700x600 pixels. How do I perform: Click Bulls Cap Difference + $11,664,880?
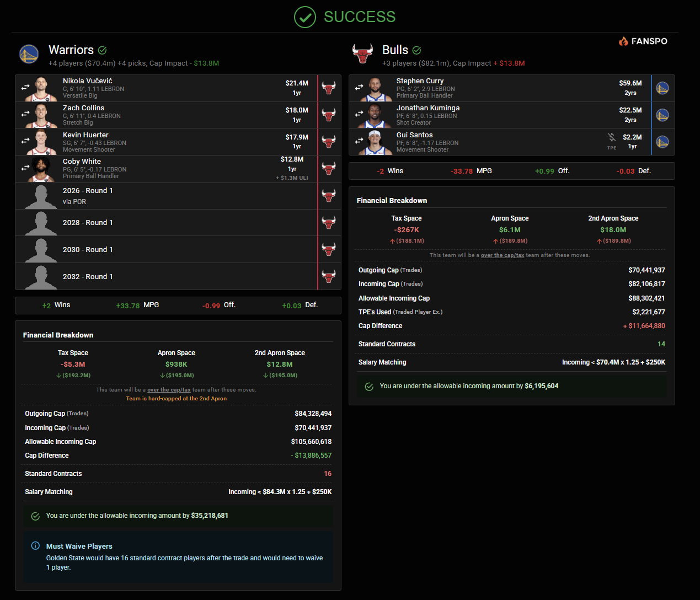[x=644, y=325]
